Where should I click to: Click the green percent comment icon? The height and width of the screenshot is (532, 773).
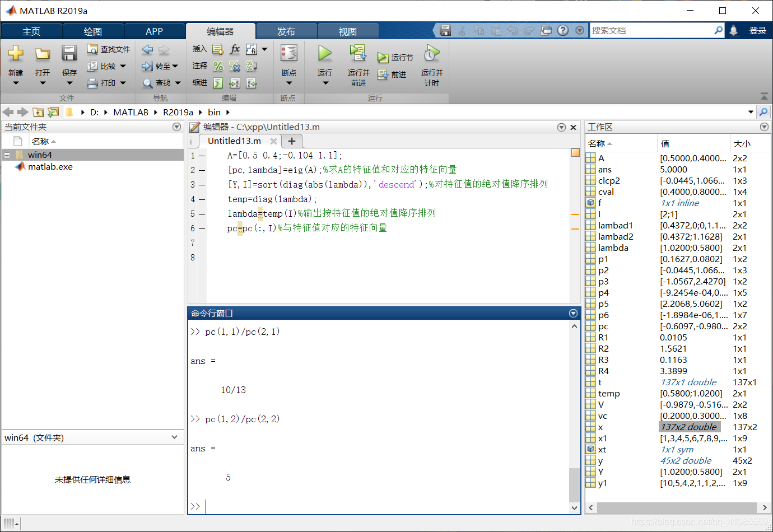point(218,66)
